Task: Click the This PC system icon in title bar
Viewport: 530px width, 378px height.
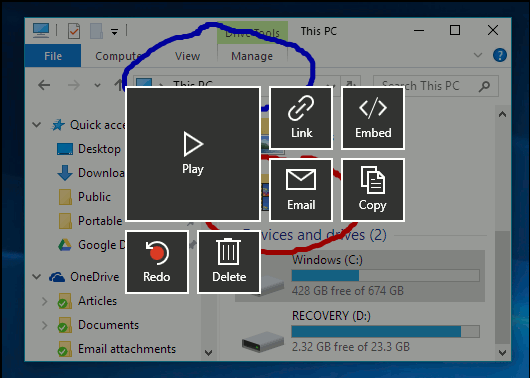Action: coord(41,31)
